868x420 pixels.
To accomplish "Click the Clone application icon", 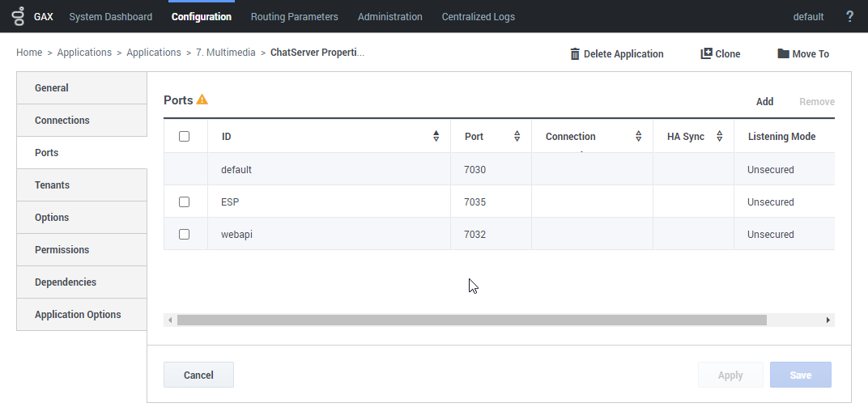I will pos(706,53).
